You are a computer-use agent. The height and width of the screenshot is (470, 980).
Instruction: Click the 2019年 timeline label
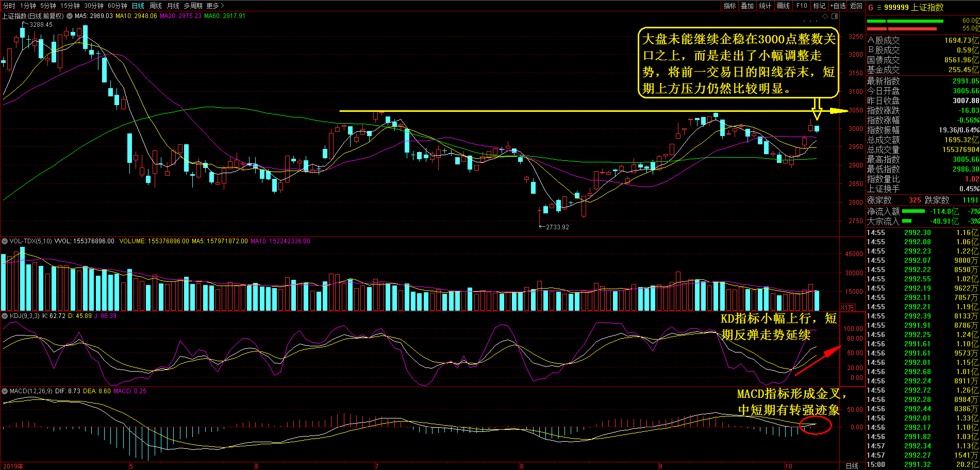coord(13,466)
